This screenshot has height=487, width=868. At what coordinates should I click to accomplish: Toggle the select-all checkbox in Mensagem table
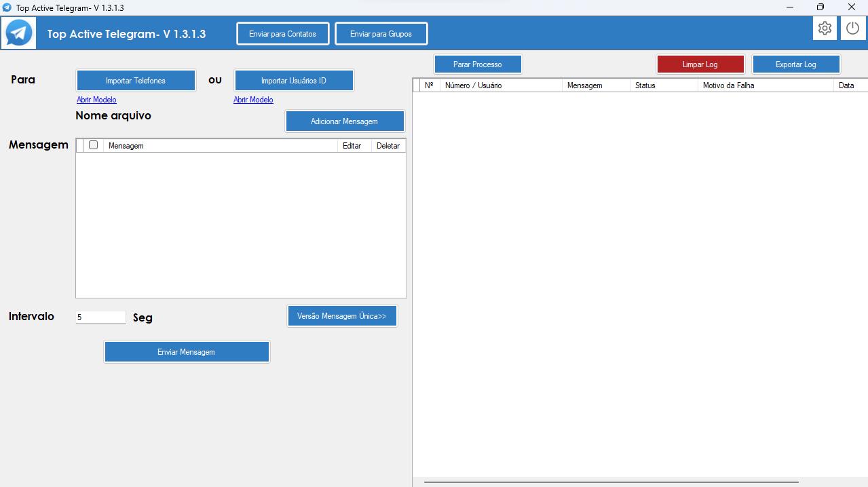pos(93,144)
